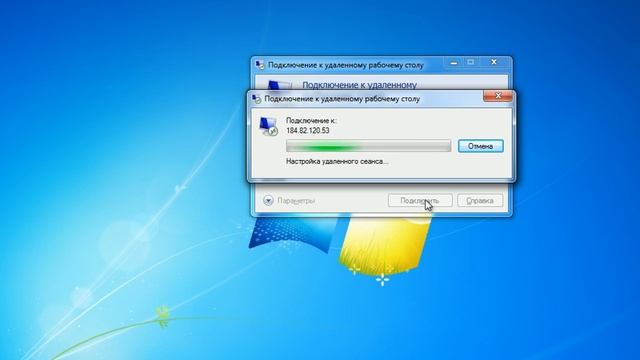This screenshot has height=360, width=640.
Task: Click the Подключить button in back window
Action: pyautogui.click(x=420, y=200)
